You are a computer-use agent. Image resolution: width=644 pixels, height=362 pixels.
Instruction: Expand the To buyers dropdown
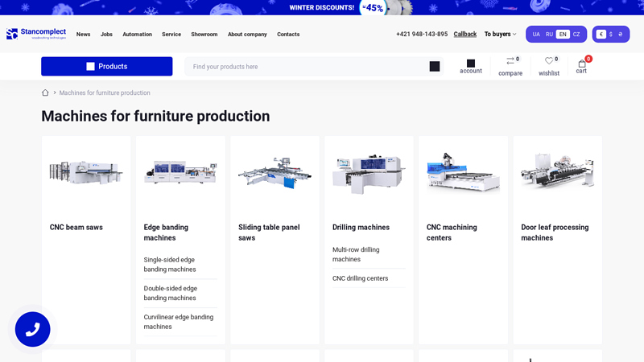click(x=500, y=34)
